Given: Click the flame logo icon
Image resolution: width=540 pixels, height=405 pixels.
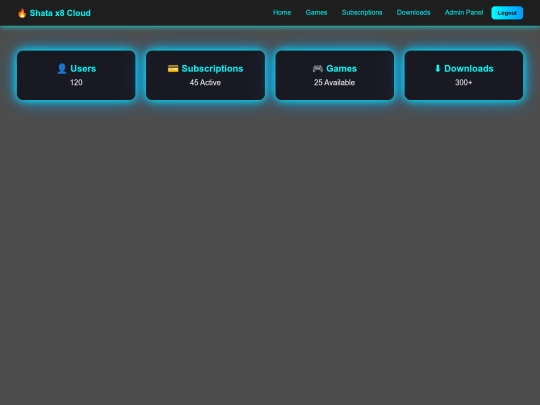Looking at the screenshot, I should (22, 13).
